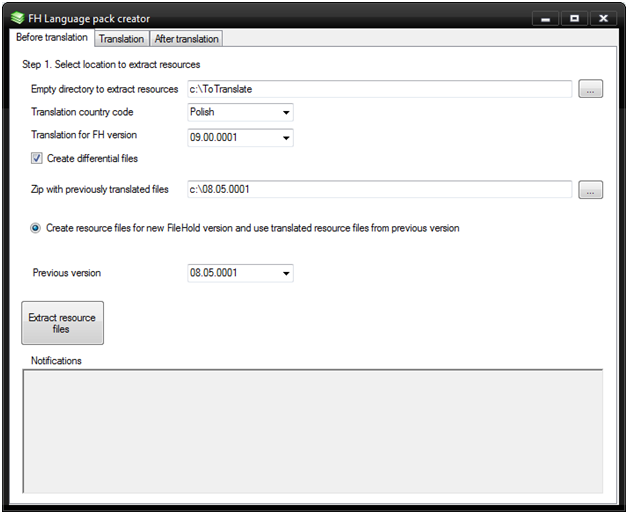Select the Before translation tab

(52, 37)
